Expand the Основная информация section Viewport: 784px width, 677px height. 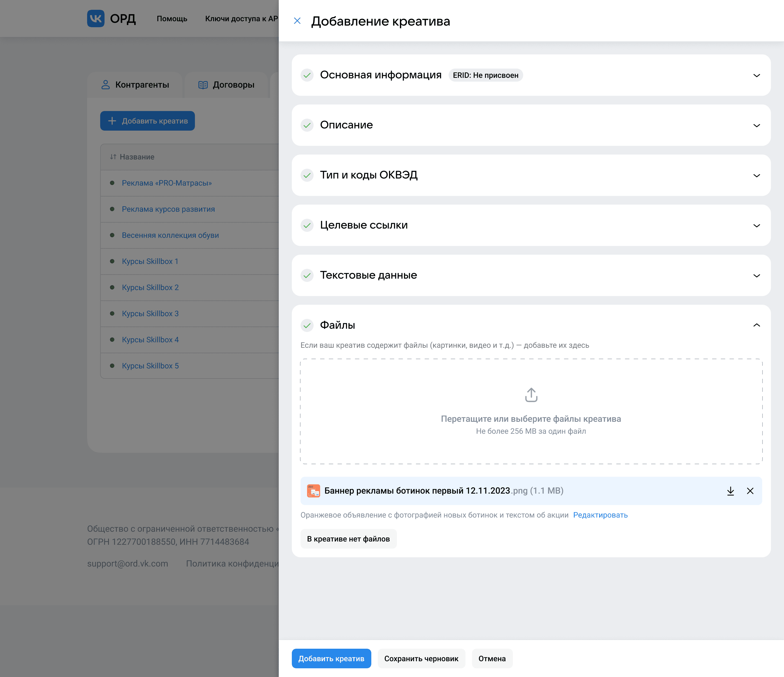click(x=757, y=75)
